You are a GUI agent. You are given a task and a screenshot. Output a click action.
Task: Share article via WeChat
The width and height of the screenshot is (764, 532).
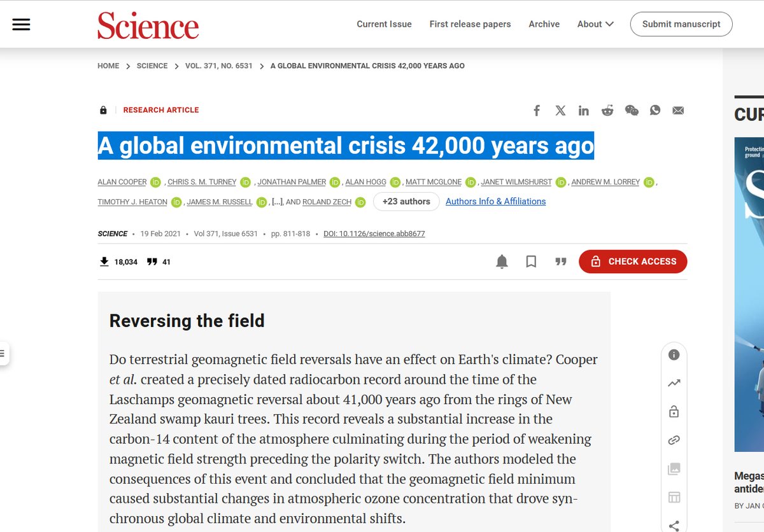pyautogui.click(x=632, y=111)
